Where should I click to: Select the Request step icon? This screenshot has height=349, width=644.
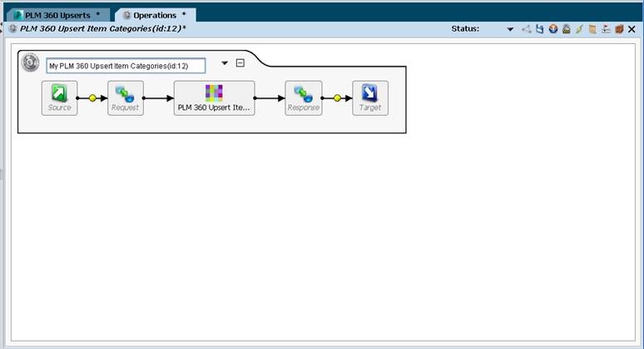click(x=126, y=97)
